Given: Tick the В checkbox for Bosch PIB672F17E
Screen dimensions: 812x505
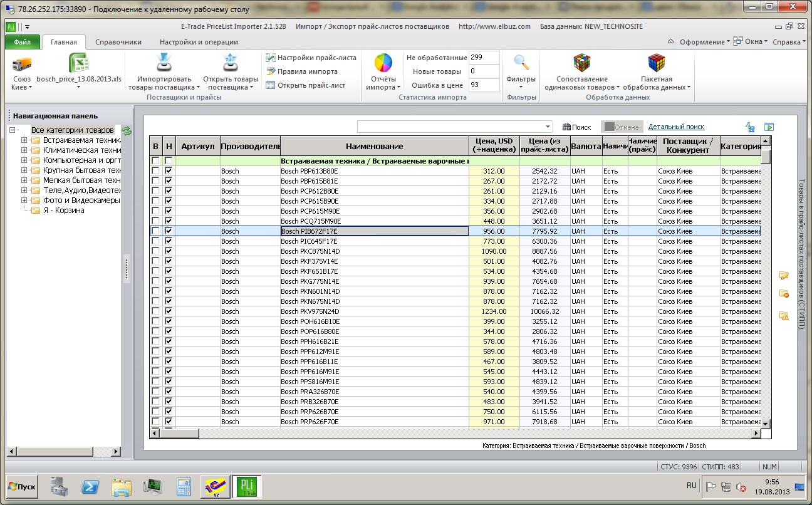Looking at the screenshot, I should click(155, 231).
